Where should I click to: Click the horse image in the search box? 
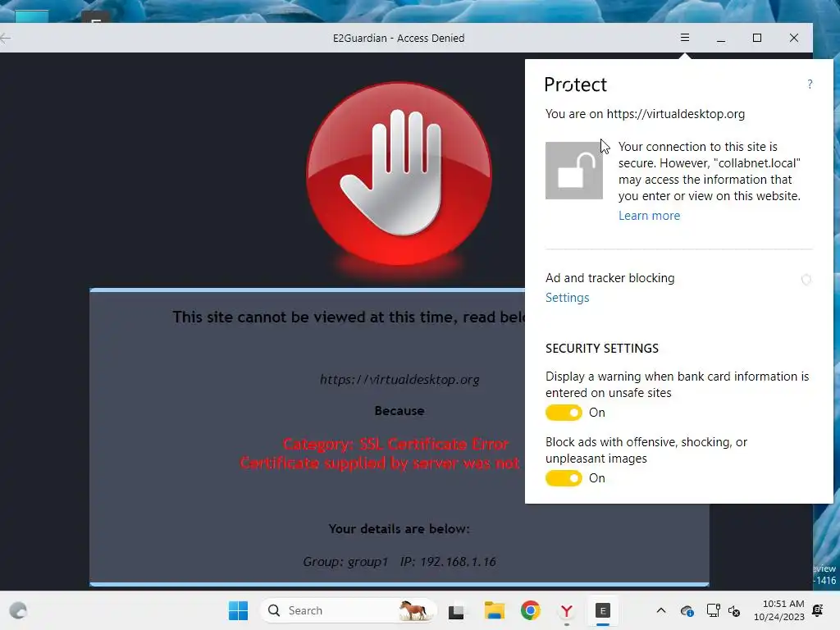click(413, 610)
